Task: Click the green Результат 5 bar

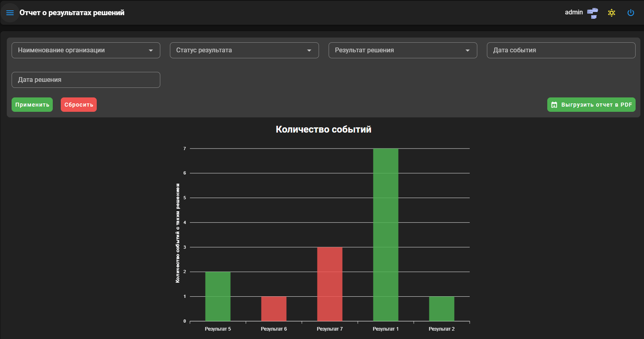Action: click(218, 296)
